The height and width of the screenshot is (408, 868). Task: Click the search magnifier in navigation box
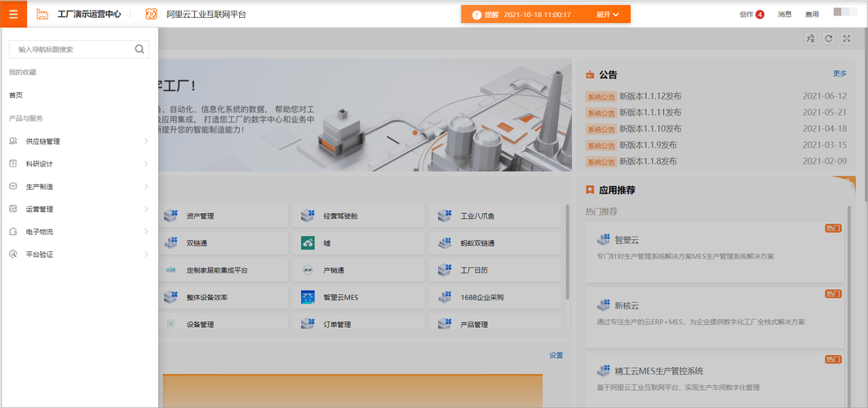pyautogui.click(x=139, y=49)
